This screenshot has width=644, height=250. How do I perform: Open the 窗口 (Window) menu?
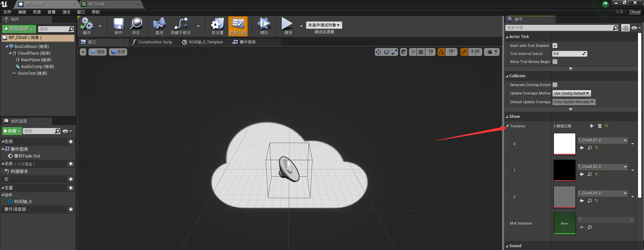click(x=81, y=12)
